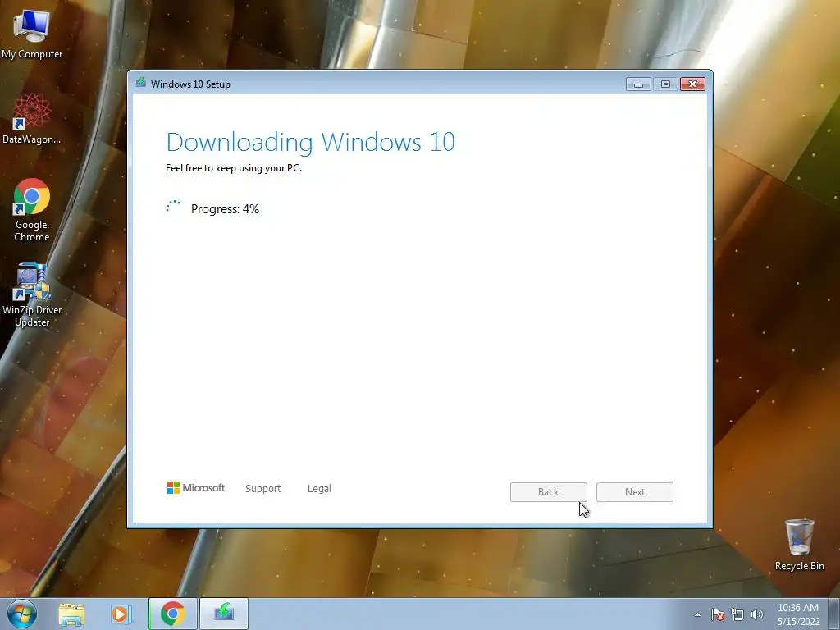The image size is (840, 630).
Task: Click the 'Downloading Windows 10' heading
Action: [311, 143]
